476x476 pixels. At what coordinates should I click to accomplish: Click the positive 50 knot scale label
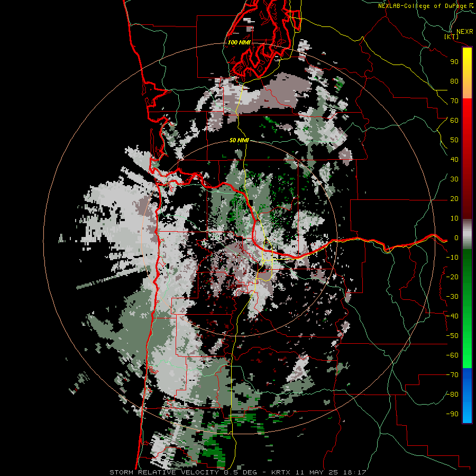point(454,140)
